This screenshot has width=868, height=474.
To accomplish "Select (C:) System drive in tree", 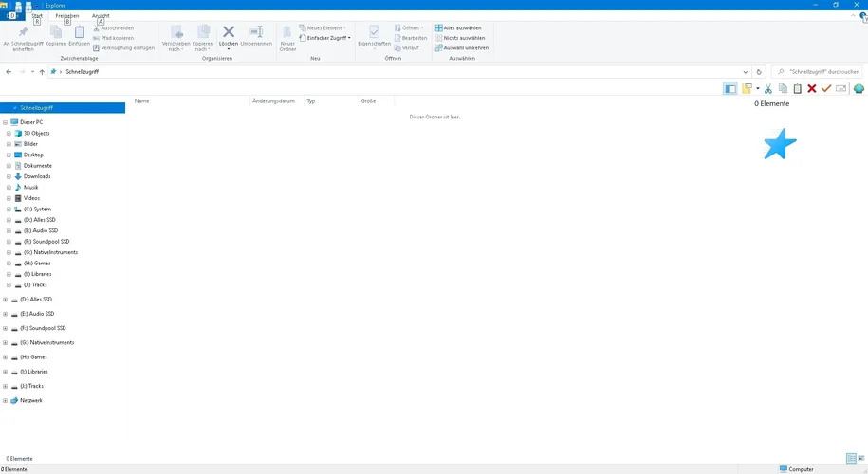I will coord(37,210).
